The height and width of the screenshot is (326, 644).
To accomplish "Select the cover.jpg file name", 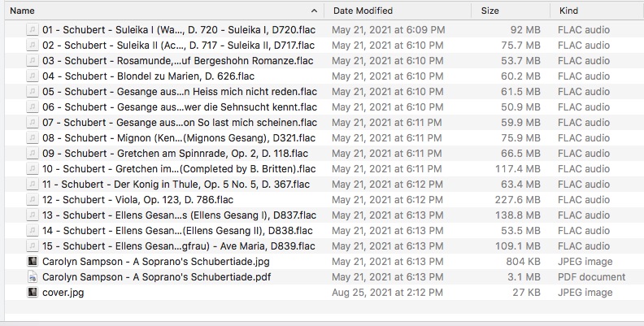I will click(x=63, y=293).
